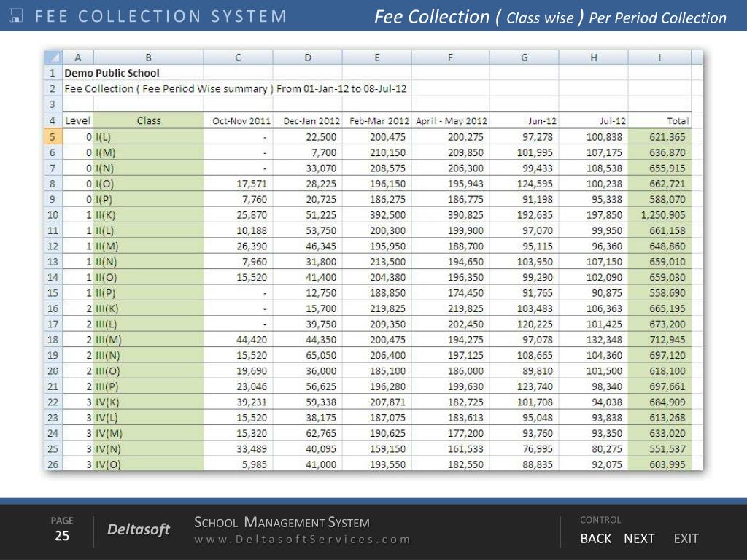The width and height of the screenshot is (747, 560).
Task: Click cell value '44,420'
Action: 239,340
